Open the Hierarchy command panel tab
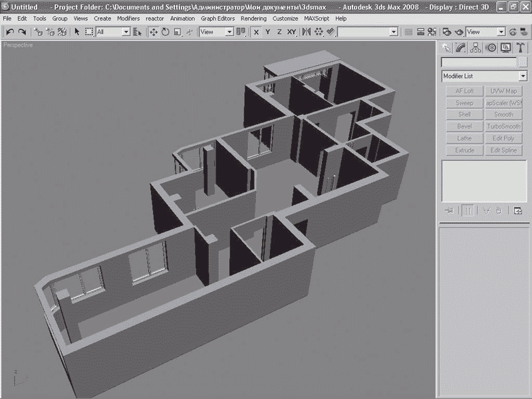This screenshot has width=532, height=399. click(x=476, y=47)
